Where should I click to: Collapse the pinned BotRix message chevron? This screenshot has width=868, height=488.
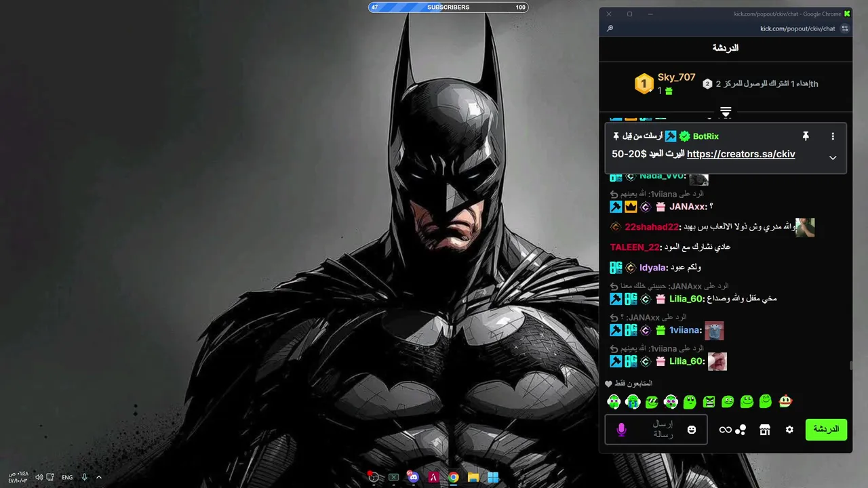833,157
